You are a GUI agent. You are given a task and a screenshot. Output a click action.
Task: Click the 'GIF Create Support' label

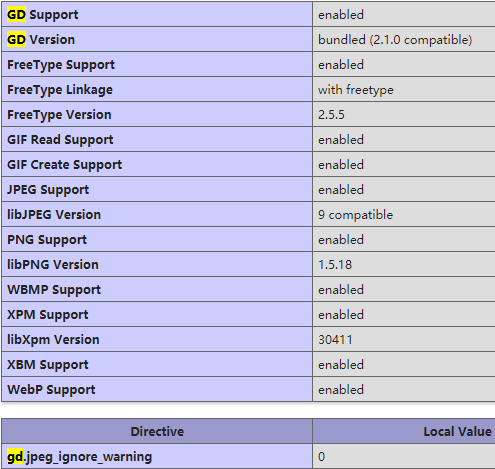coord(65,165)
